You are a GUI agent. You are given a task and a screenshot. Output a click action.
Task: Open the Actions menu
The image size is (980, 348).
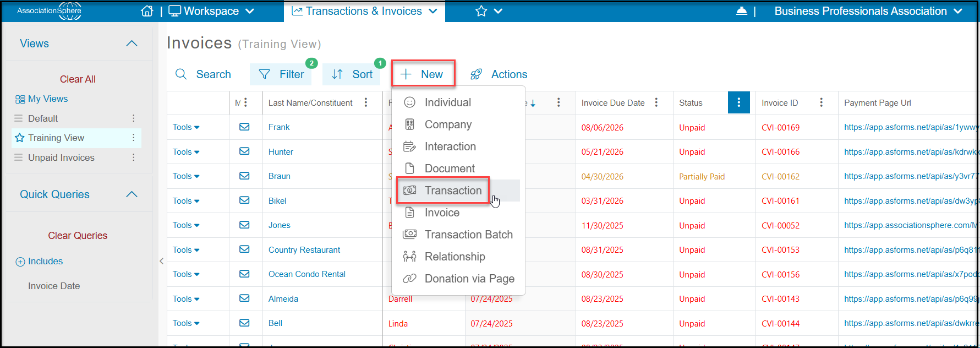point(499,74)
